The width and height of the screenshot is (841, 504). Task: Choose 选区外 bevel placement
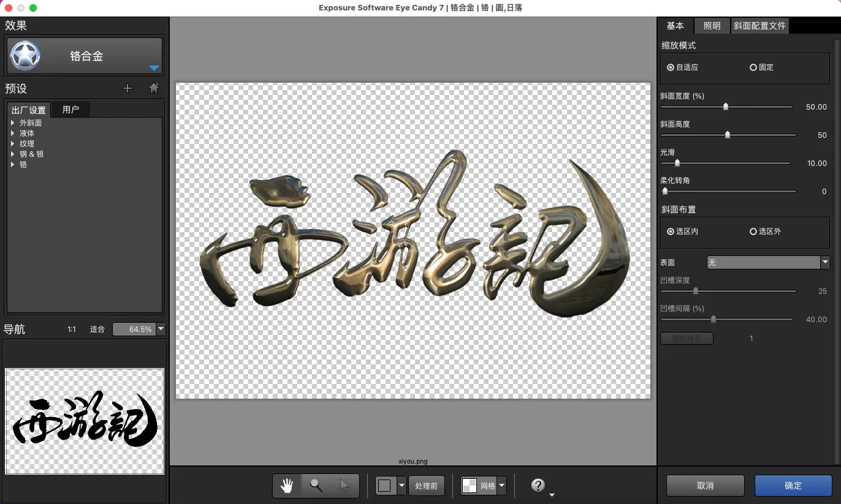pos(766,231)
